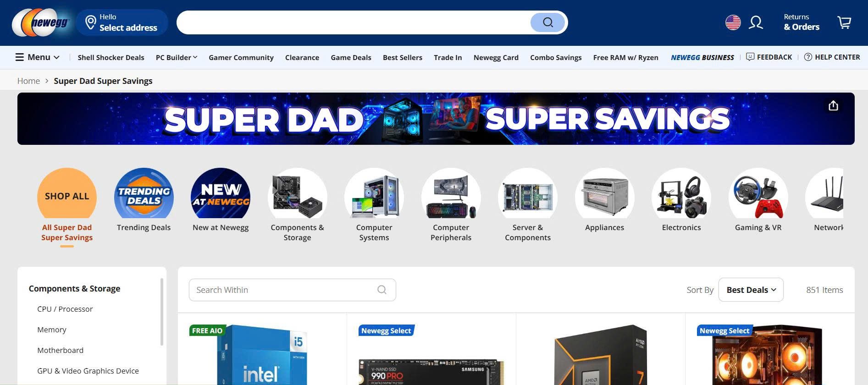Open the AMD Ryzen 7 product image
This screenshot has width=868, height=385.
click(x=601, y=355)
